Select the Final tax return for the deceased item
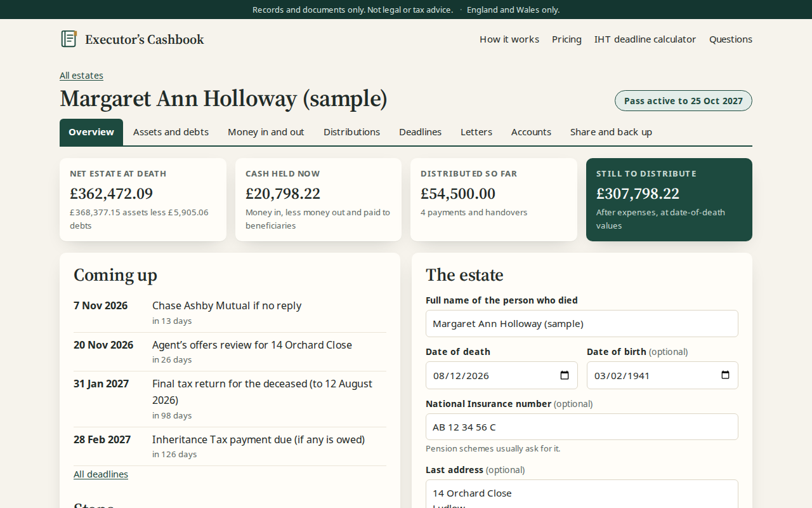 (230, 399)
